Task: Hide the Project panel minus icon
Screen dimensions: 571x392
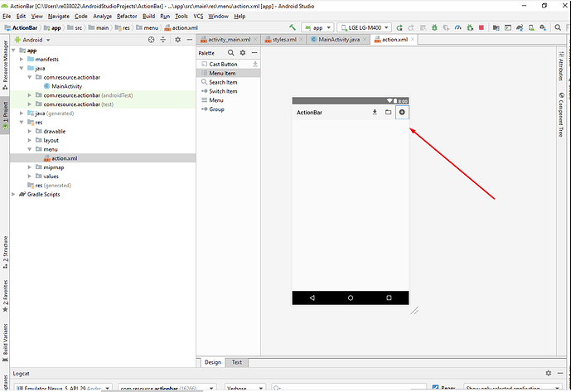Action: 189,40
